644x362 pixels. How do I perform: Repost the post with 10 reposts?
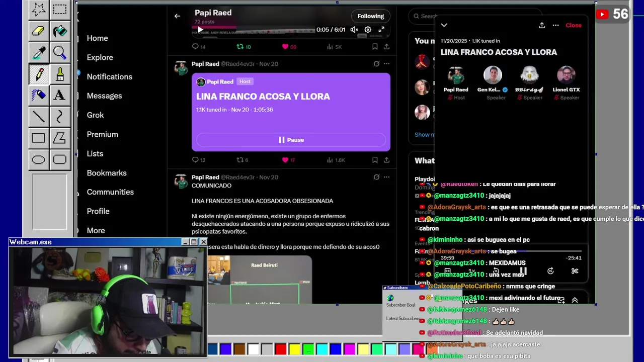[x=244, y=47]
